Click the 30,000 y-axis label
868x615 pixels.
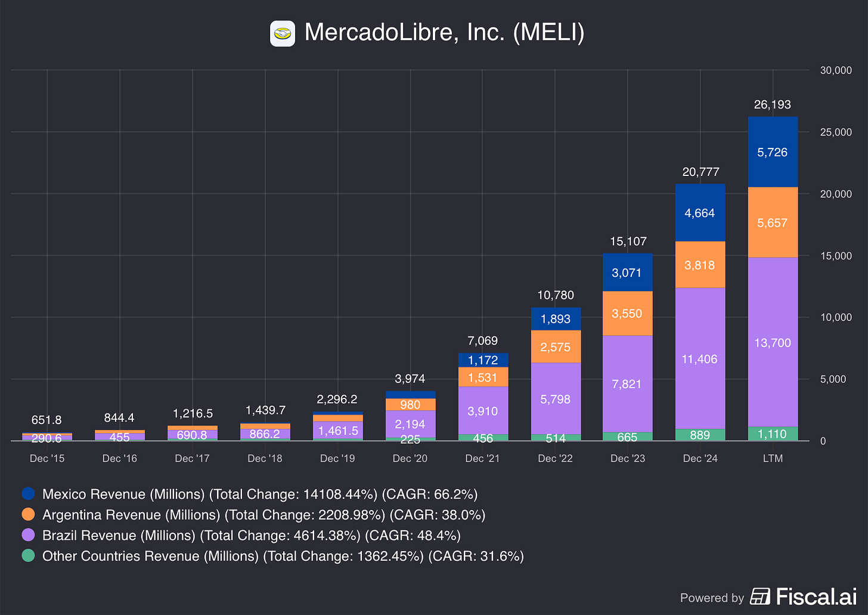836,70
